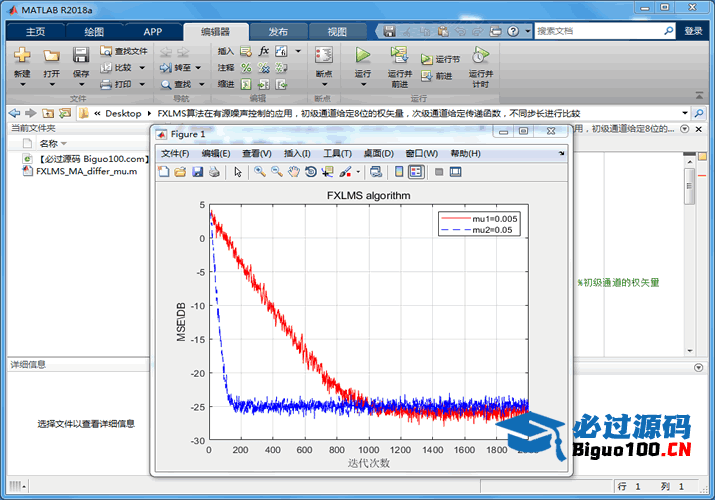Image resolution: width=715 pixels, height=500 pixels.
Task: Click the 断点 (Breakpoints) icon
Action: click(324, 55)
